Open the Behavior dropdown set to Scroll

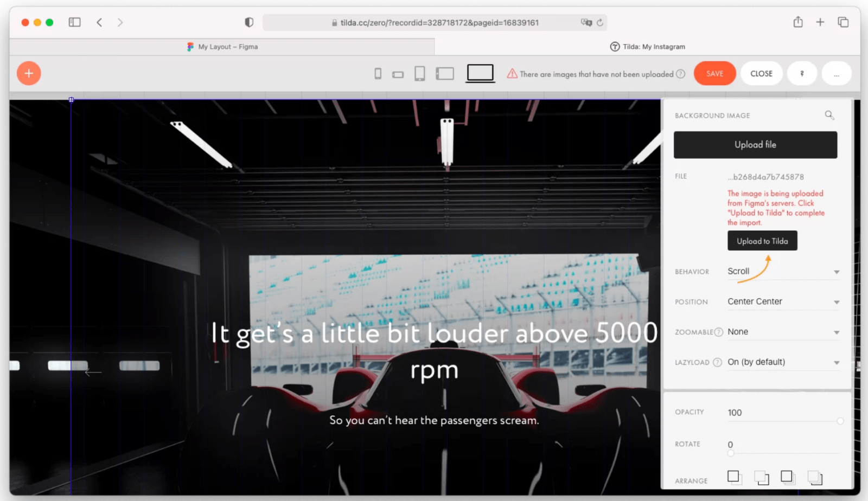[x=783, y=272]
